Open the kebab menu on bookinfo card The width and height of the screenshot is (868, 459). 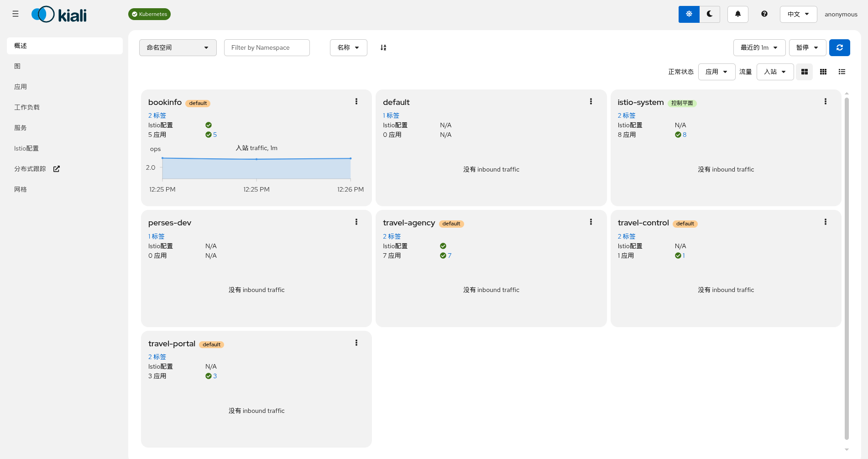click(356, 101)
